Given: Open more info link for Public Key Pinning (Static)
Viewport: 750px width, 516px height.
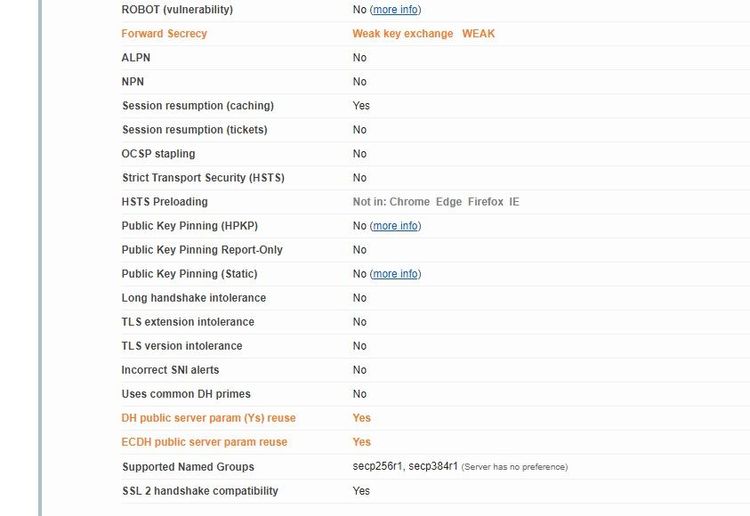Looking at the screenshot, I should [x=396, y=274].
